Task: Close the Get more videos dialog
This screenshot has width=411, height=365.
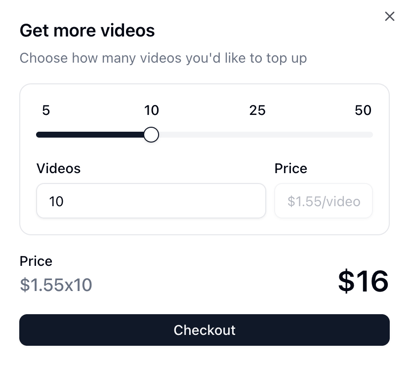Action: pos(389,16)
